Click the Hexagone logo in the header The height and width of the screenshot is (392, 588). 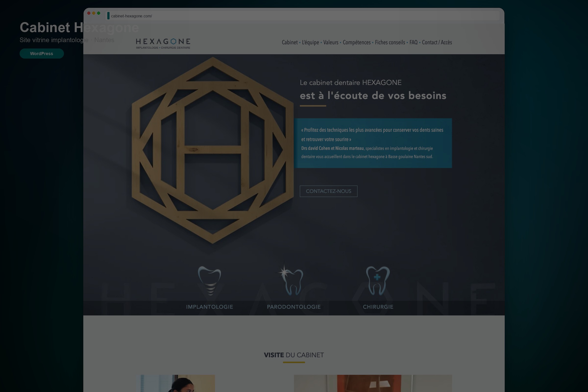[163, 44]
